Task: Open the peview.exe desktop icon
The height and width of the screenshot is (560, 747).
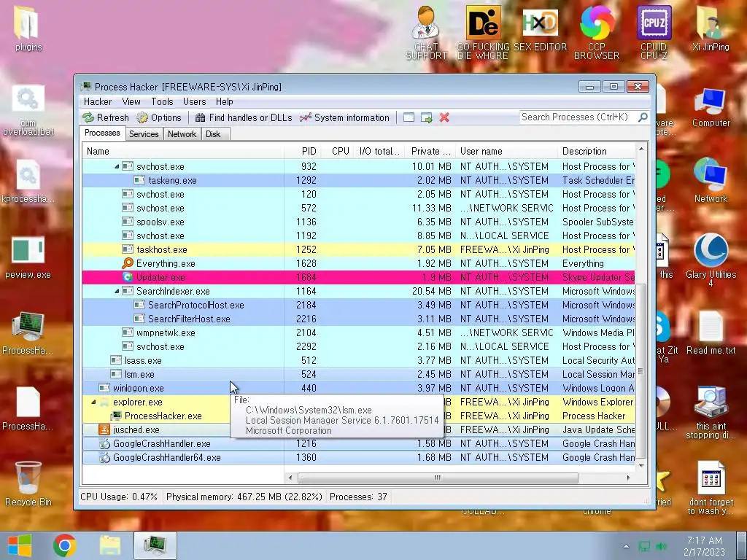Action: pyautogui.click(x=28, y=257)
